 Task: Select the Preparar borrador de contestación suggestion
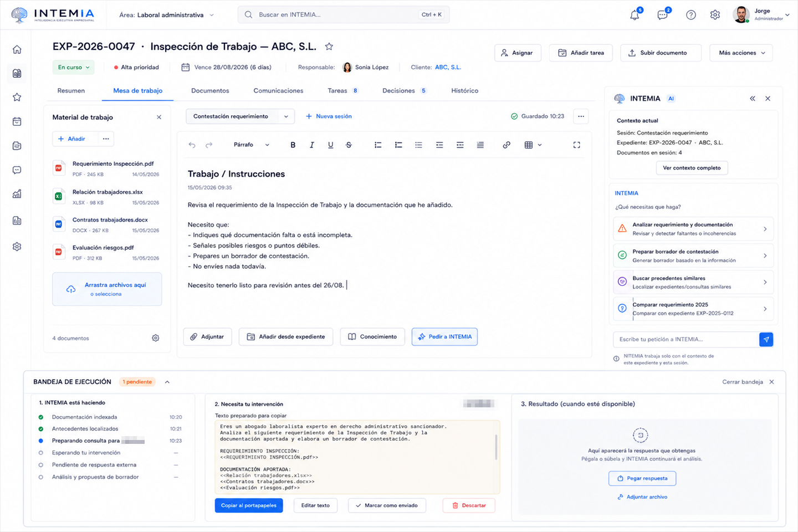pos(693,256)
